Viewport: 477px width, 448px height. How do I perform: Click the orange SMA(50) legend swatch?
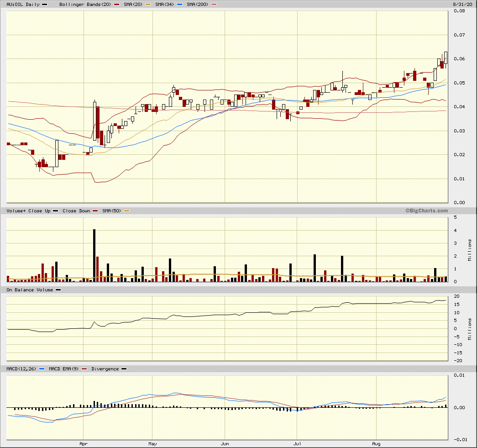126,211
